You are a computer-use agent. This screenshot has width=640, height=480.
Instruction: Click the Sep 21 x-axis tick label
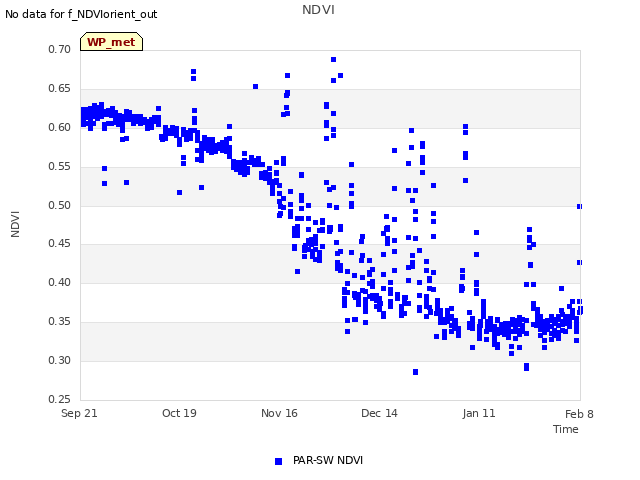pos(79,413)
